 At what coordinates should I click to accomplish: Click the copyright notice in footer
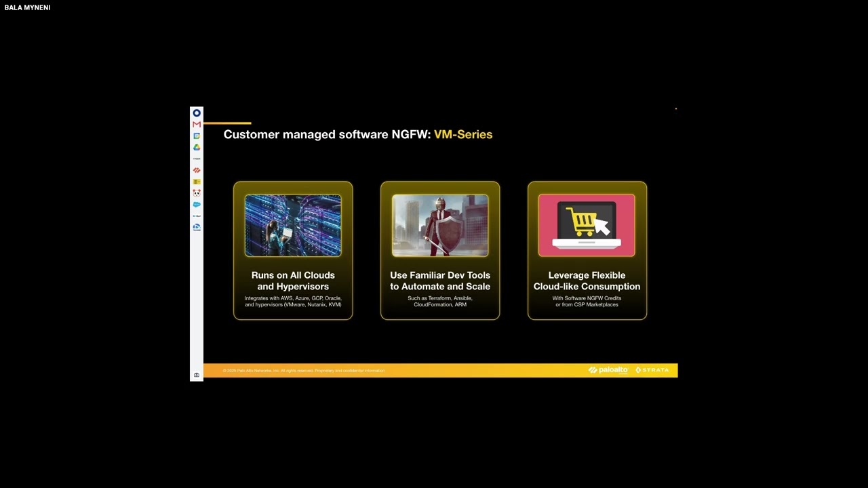tap(304, 371)
